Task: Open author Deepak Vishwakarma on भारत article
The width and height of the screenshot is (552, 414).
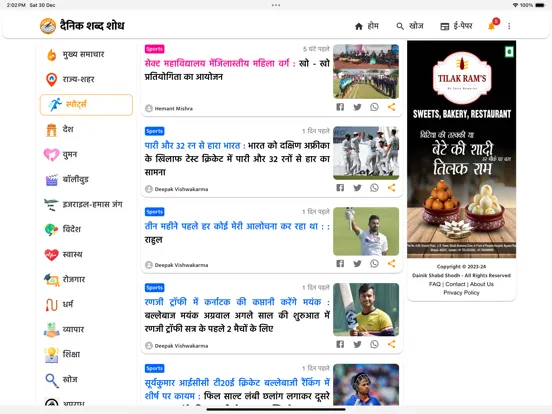Action: tap(176, 189)
